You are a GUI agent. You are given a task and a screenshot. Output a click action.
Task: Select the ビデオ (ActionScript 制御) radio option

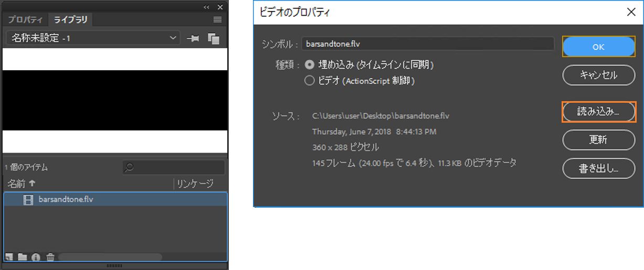[310, 81]
